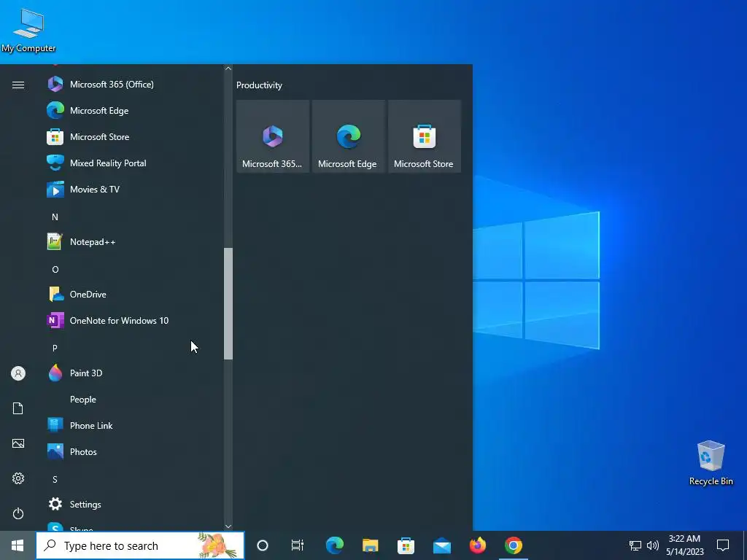Click the Type here to search box
747x560 pixels.
140,545
